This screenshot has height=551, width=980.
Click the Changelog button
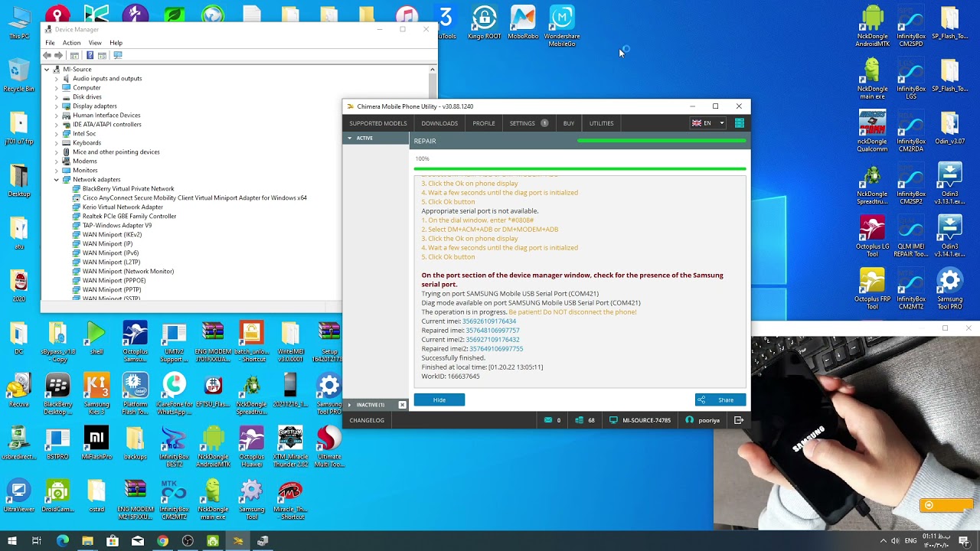(367, 420)
